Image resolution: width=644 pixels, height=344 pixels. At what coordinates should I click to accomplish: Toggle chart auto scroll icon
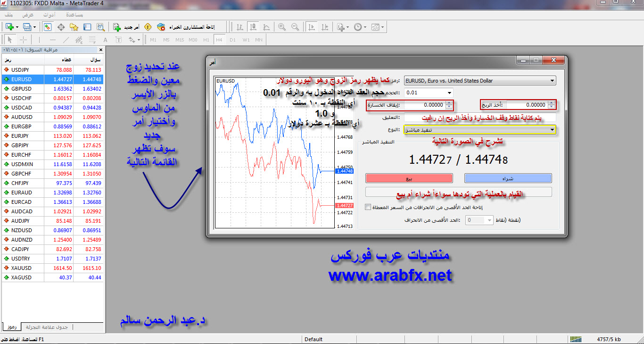[x=311, y=27]
